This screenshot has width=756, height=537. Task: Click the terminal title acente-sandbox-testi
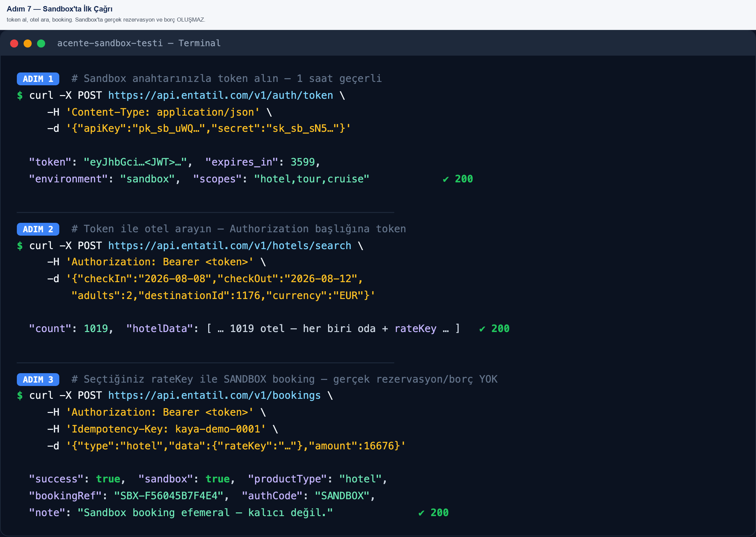coord(139,43)
